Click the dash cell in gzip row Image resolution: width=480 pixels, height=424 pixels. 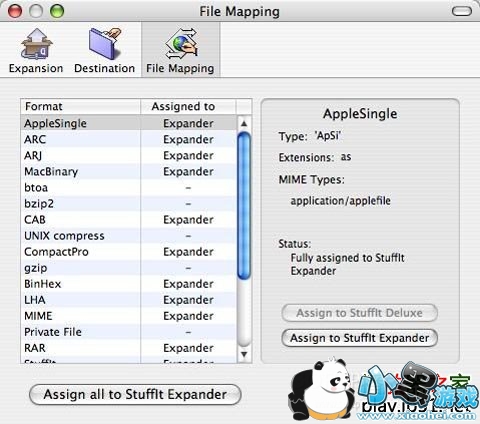188,268
